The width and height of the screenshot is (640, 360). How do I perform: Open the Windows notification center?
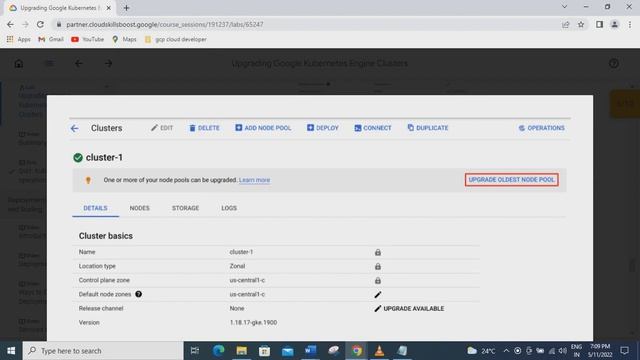624,351
